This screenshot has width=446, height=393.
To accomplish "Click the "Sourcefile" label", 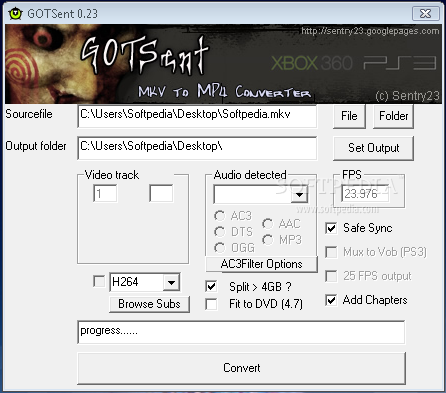I will click(x=29, y=114).
